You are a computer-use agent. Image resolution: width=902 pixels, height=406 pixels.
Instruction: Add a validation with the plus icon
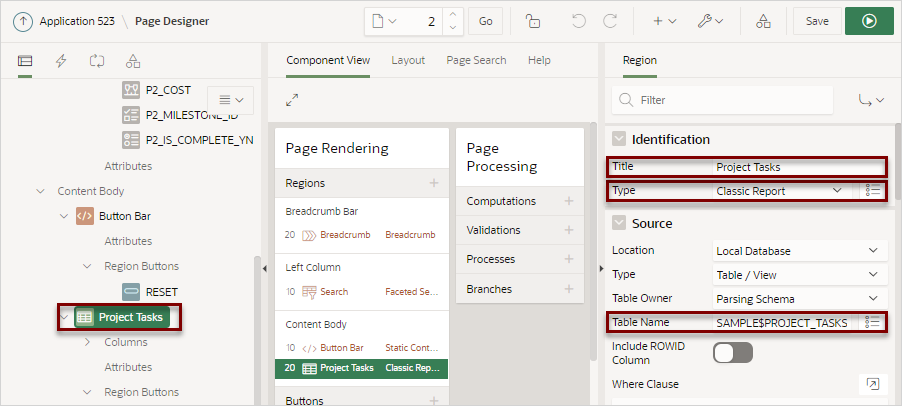(569, 230)
